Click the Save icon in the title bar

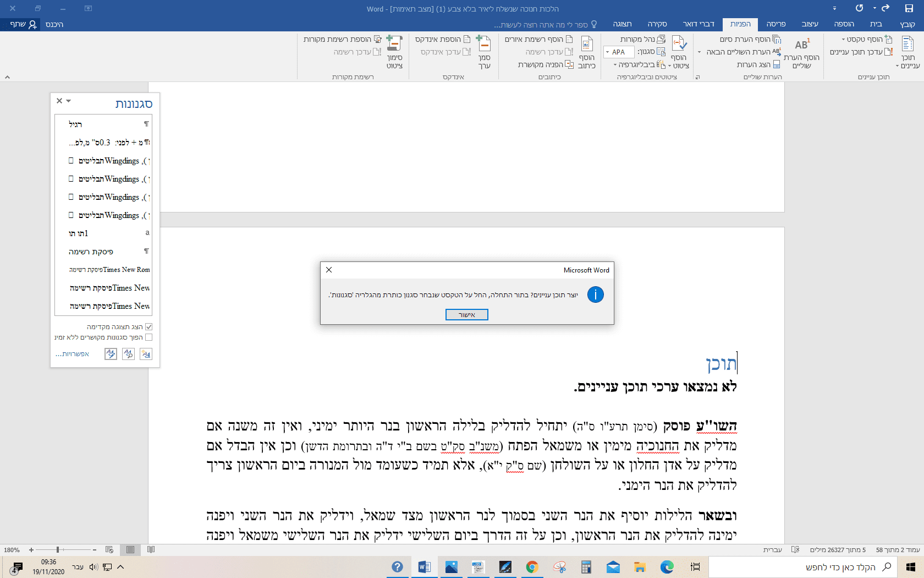pos(909,8)
